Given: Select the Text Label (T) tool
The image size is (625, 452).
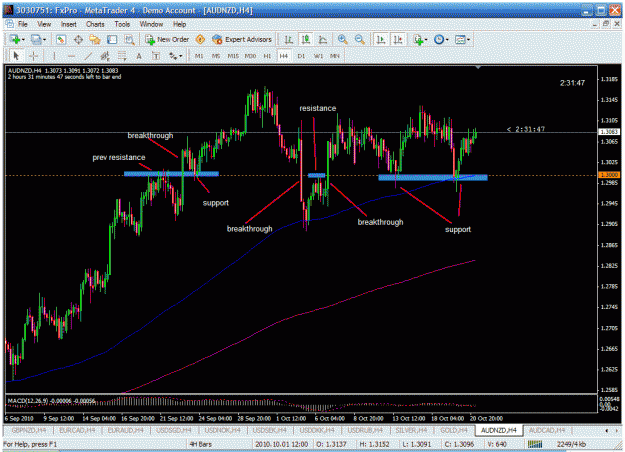Looking at the screenshot, I should [156, 56].
